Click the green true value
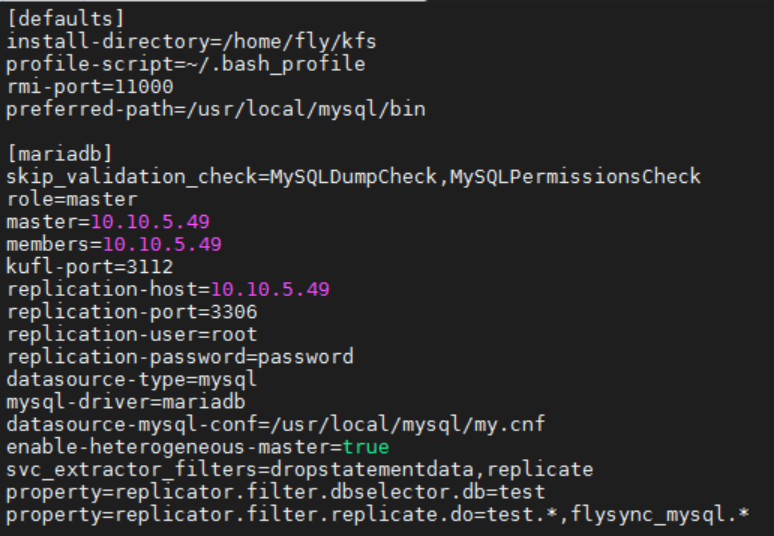The width and height of the screenshot is (774, 536). coord(366,447)
